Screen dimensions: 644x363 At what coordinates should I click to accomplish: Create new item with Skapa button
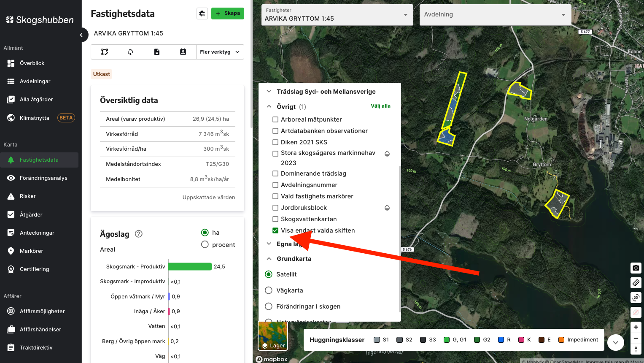tap(228, 14)
